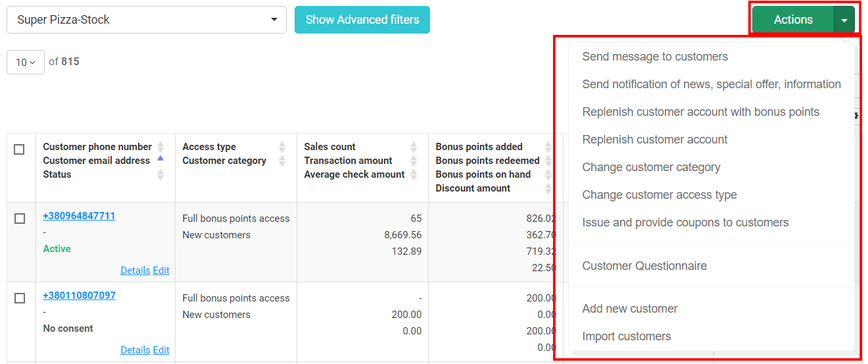Toggle the Actions dropdown arrow
Viewport: 868px width, 364px height.
click(x=844, y=20)
